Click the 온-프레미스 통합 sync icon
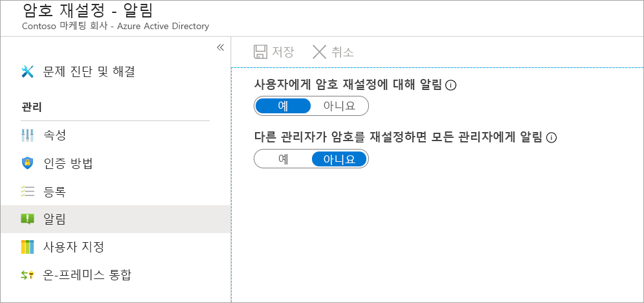 [27, 275]
